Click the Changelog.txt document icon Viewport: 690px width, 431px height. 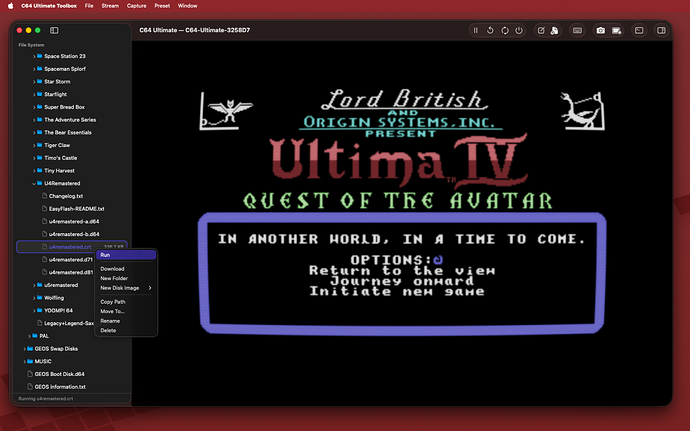click(44, 196)
